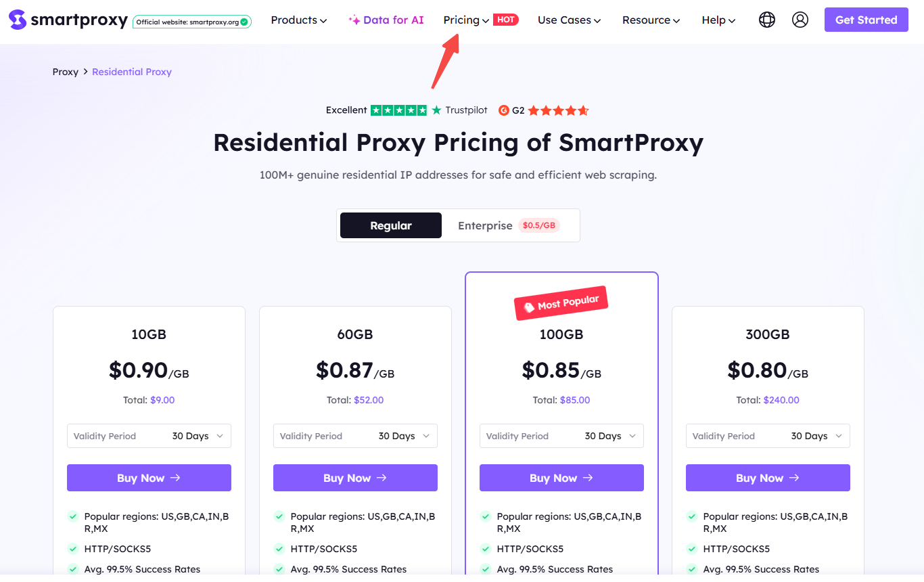The height and width of the screenshot is (582, 924).
Task: Go to the Proxy breadcrumb link
Action: point(66,72)
